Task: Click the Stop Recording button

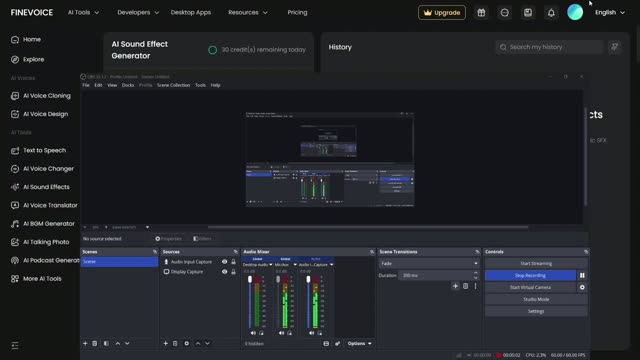Action: (x=530, y=276)
